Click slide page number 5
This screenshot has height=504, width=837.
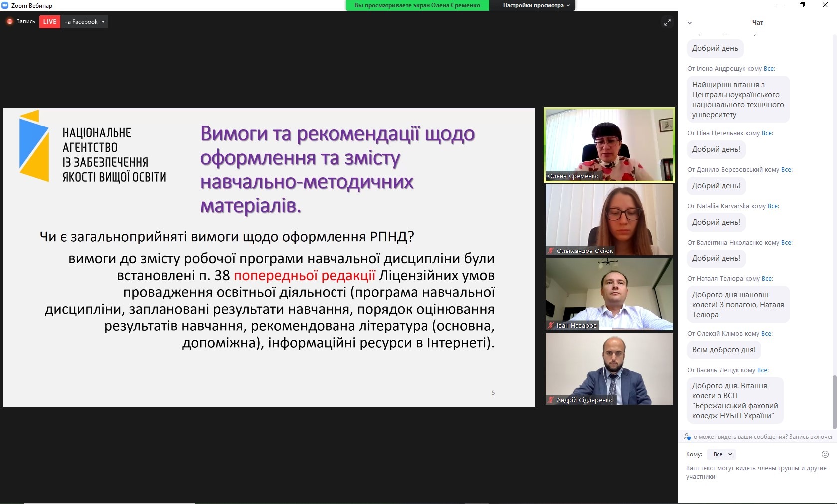tap(493, 393)
